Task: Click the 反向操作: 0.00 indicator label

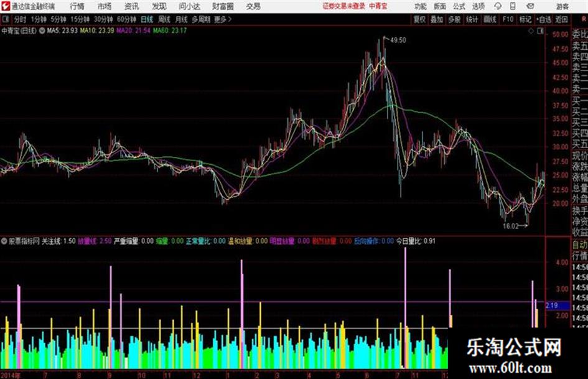Action: tap(374, 241)
